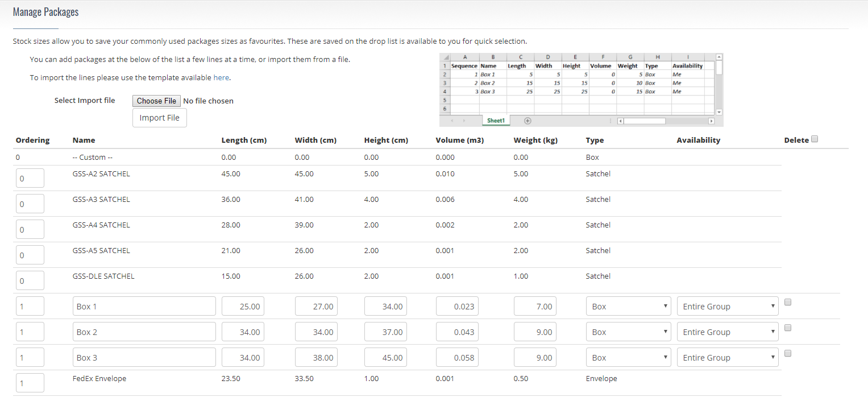The image size is (868, 397).
Task: Click ordering field for GSS-DLE SATCHEL
Action: click(x=30, y=280)
